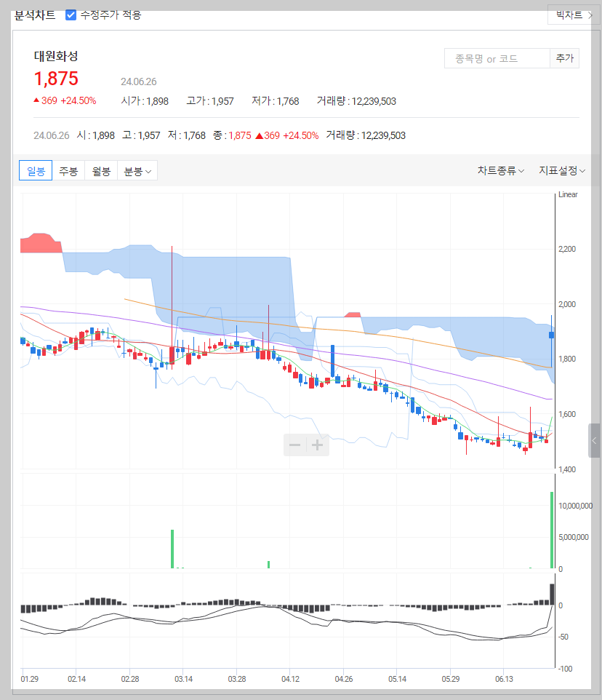Click the 10,000,000 volume axis label
The height and width of the screenshot is (700, 602).
575,506
